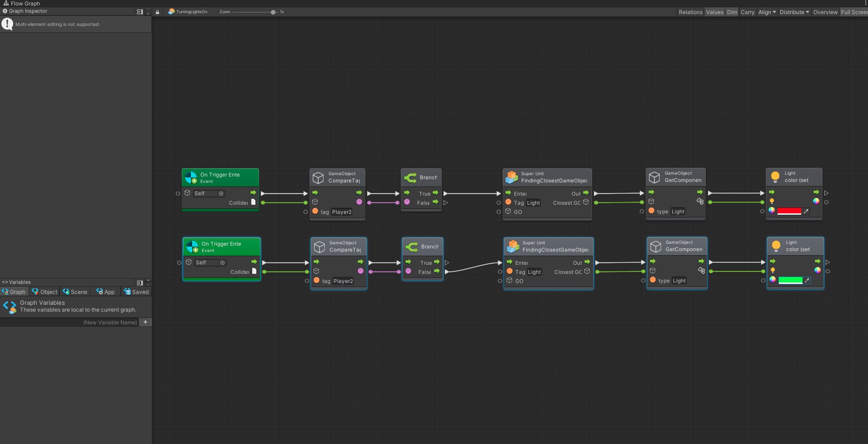Click eyedropper beside red color swatch
Viewport: 868px width, 444px height.
pos(806,211)
